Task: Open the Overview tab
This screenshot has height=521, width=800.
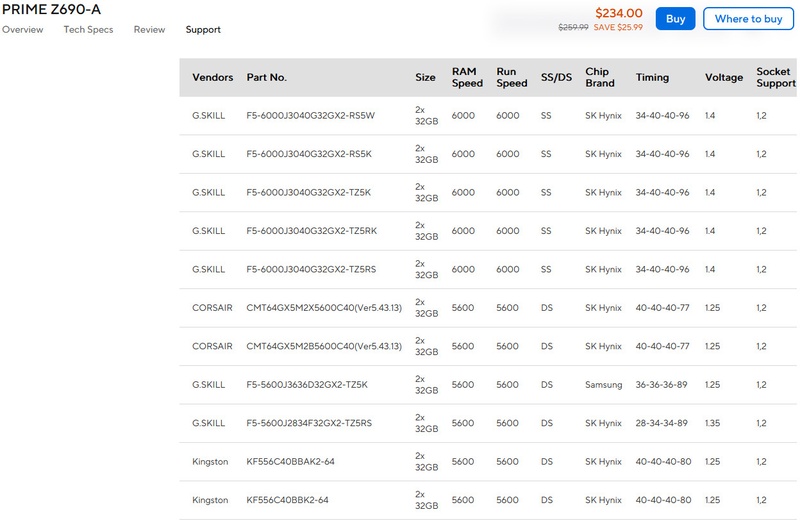Action: tap(22, 30)
